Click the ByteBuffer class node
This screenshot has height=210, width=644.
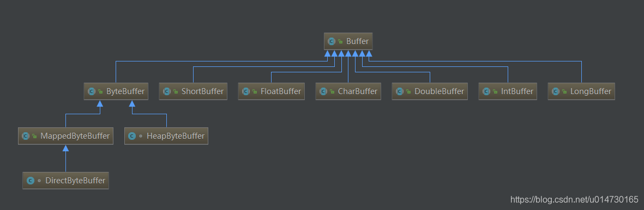click(x=116, y=91)
